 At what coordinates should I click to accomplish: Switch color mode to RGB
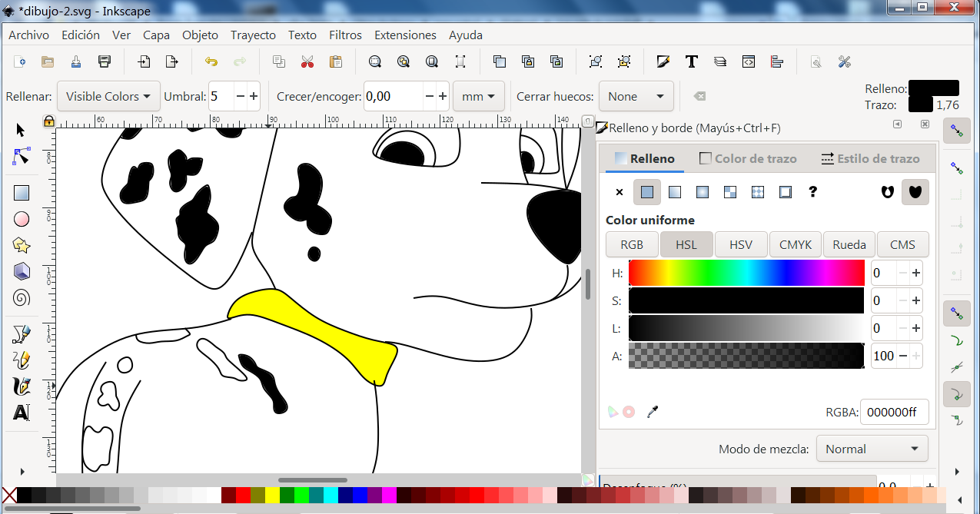[x=632, y=244]
